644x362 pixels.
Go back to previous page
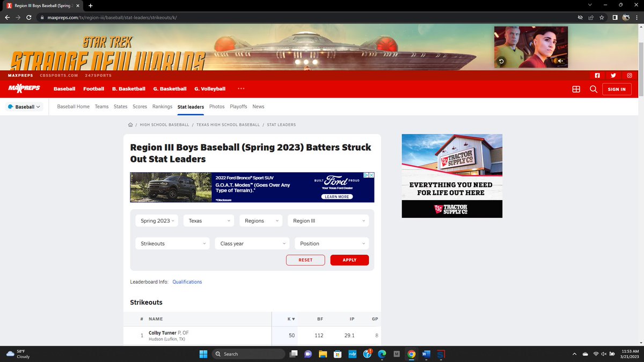[x=8, y=17]
